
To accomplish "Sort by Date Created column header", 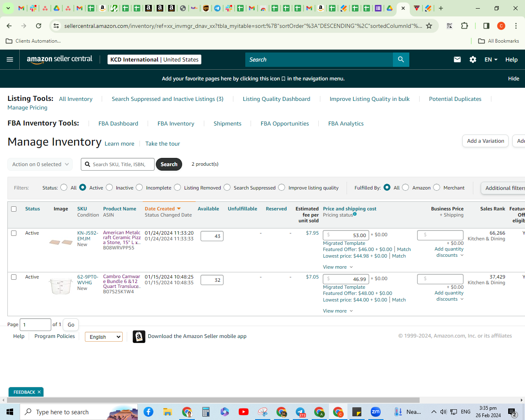I will pos(163,209).
